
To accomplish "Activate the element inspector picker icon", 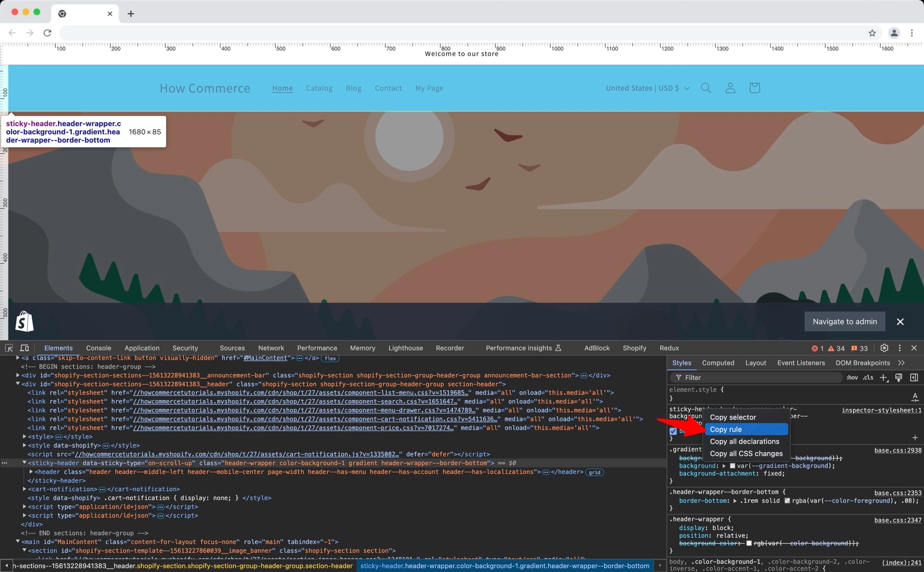I will click(x=9, y=348).
